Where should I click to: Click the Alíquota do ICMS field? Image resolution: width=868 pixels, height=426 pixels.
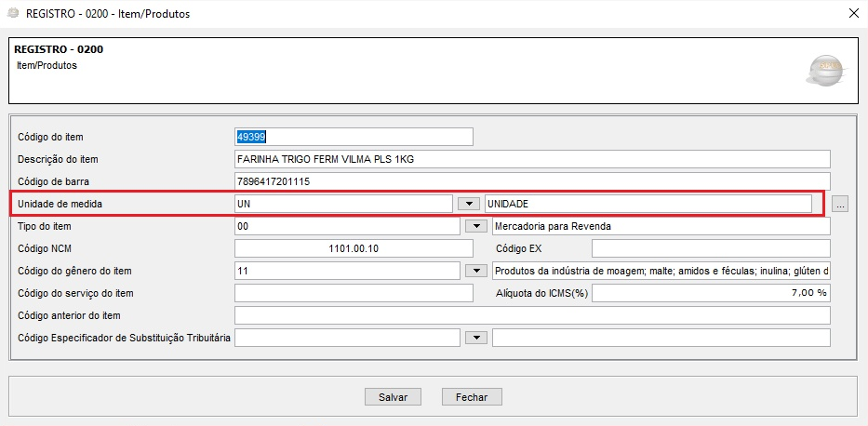click(x=711, y=293)
